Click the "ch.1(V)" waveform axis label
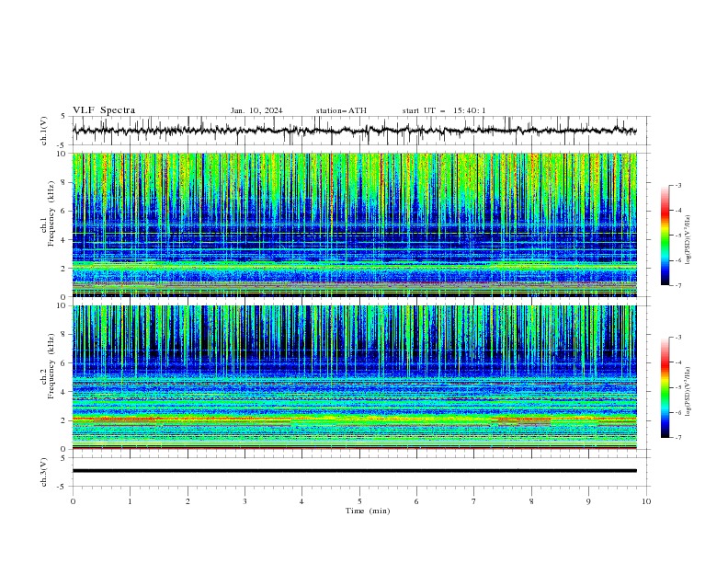Viewport: 728px width, 563px height. 44,131
